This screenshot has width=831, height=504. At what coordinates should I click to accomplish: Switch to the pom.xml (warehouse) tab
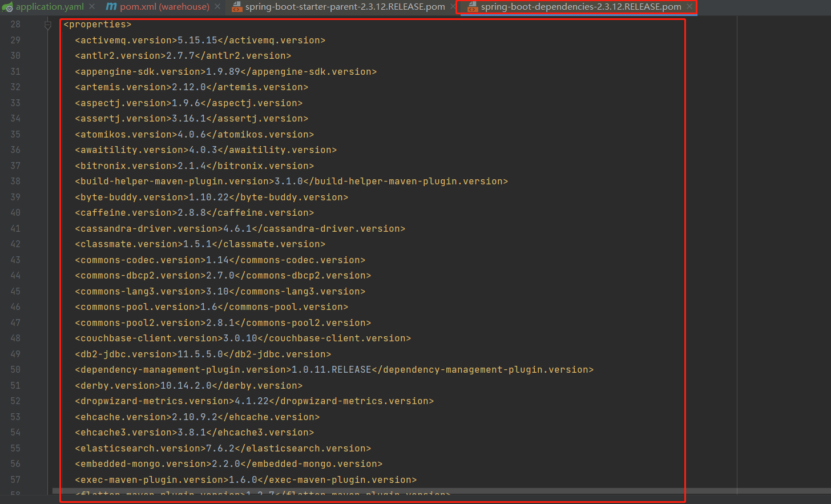(x=164, y=7)
